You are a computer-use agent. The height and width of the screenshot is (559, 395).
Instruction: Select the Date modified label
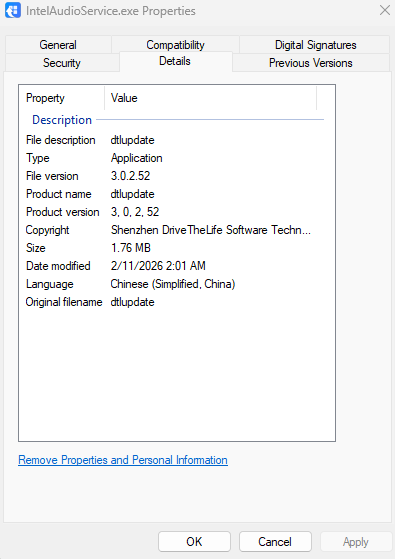click(x=58, y=266)
